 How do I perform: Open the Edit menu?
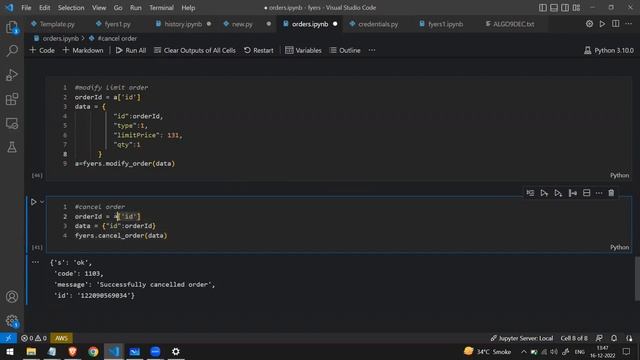pos(44,8)
